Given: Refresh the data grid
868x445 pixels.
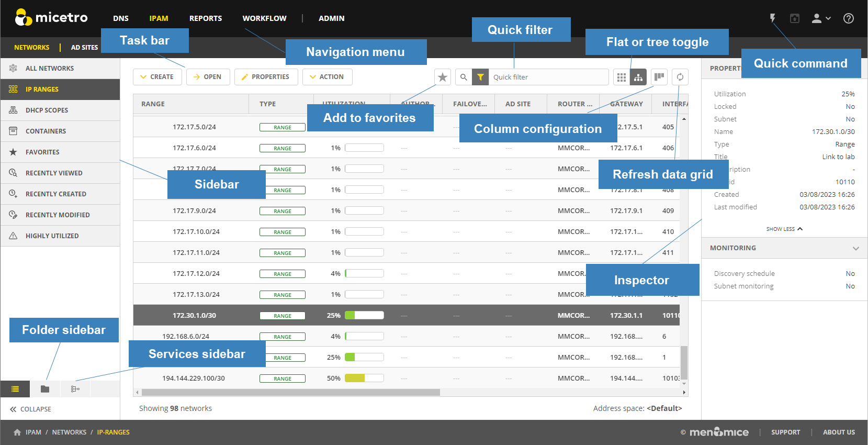Looking at the screenshot, I should pos(680,77).
